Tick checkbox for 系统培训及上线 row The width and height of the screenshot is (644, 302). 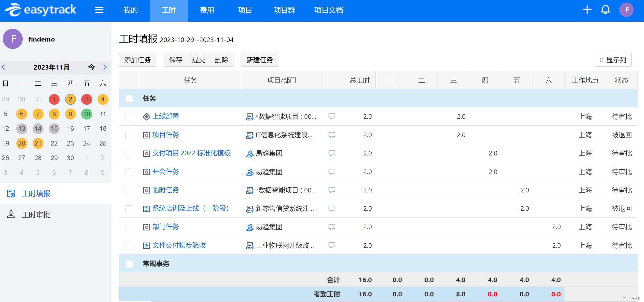click(x=129, y=209)
